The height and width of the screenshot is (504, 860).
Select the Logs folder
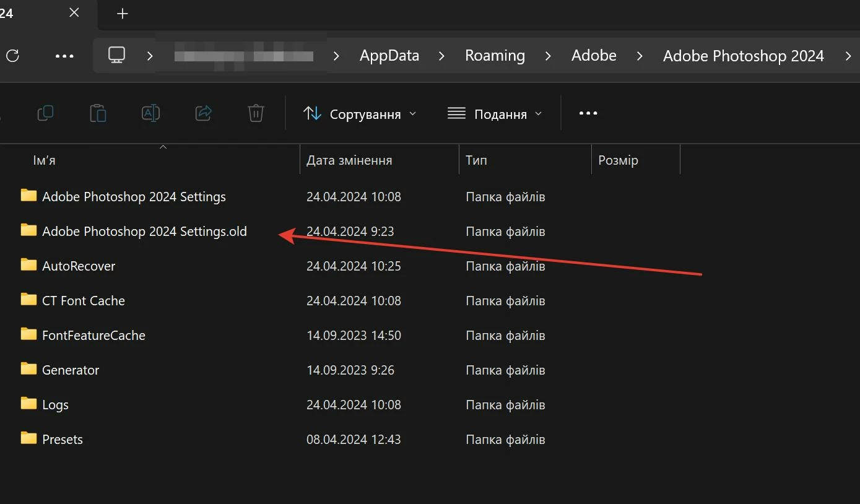pos(55,405)
